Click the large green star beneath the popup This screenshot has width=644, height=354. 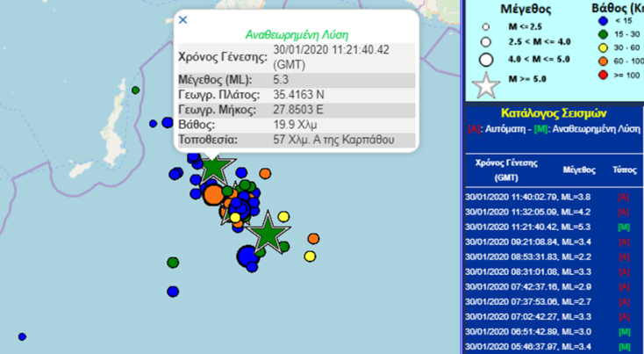pos(213,167)
